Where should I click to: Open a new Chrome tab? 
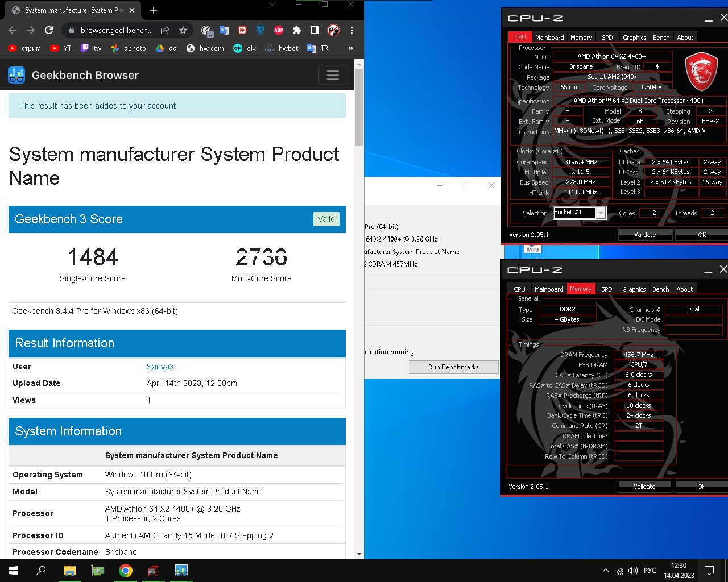pos(154,10)
